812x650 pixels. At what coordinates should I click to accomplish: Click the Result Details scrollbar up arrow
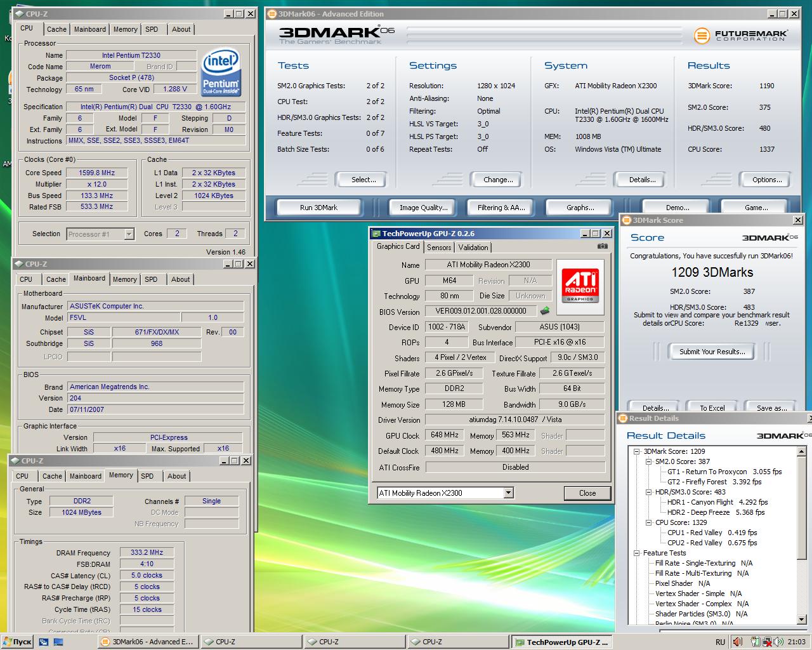click(x=802, y=451)
